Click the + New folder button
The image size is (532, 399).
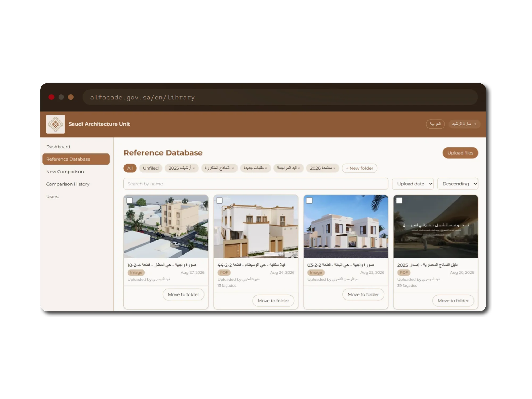pyautogui.click(x=359, y=168)
